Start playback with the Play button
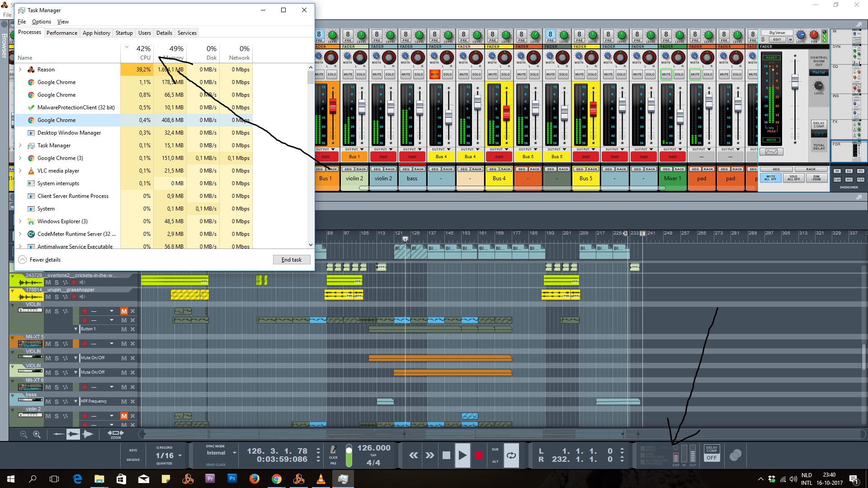This screenshot has height=488, width=868. point(462,455)
